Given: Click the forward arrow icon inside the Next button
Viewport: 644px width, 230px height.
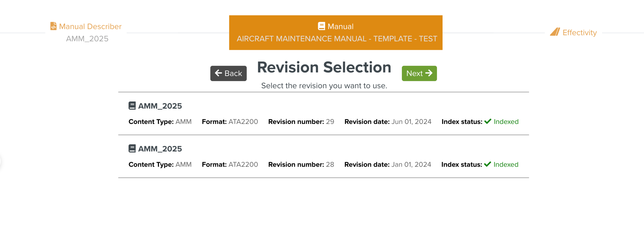Looking at the screenshot, I should click(x=429, y=73).
